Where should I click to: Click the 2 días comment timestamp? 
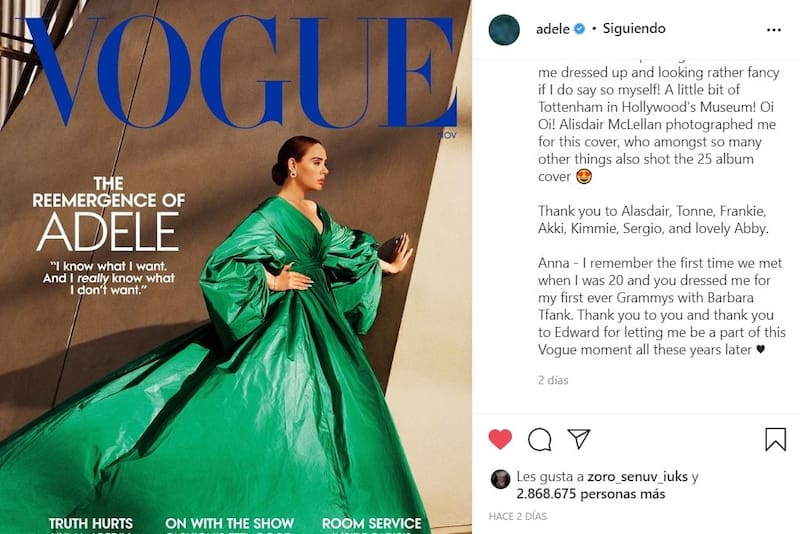point(553,380)
